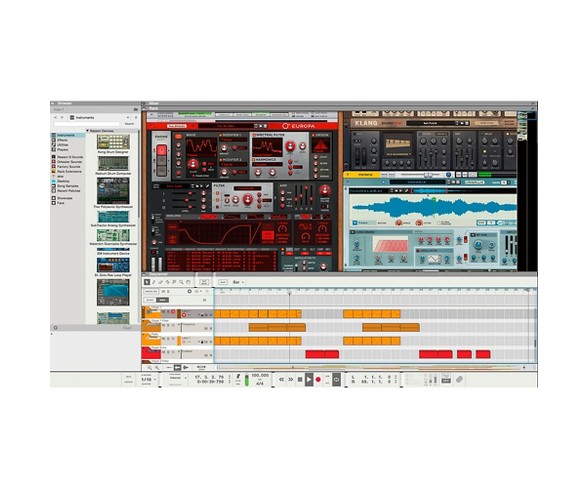The width and height of the screenshot is (588, 488).
Task: Select Kong Drum Designer thumbnail
Action: click(x=113, y=142)
